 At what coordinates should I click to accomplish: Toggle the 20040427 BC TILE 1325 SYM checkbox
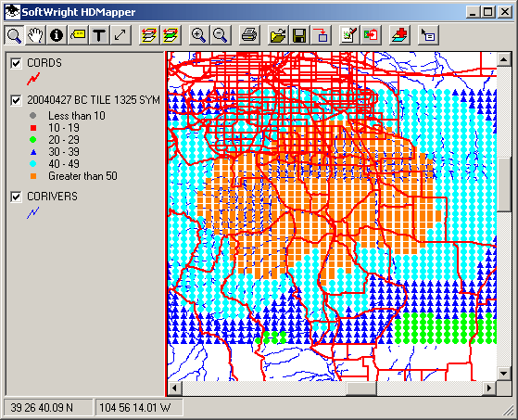16,100
